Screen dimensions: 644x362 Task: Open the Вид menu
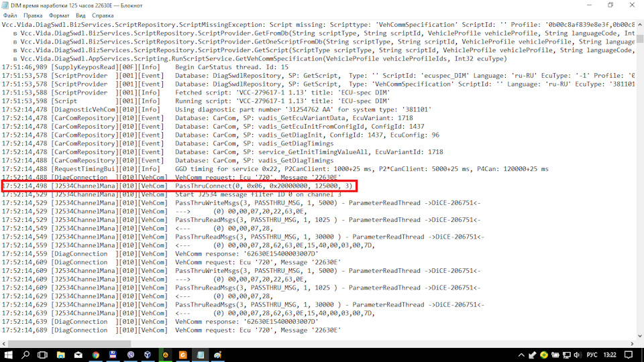80,15
